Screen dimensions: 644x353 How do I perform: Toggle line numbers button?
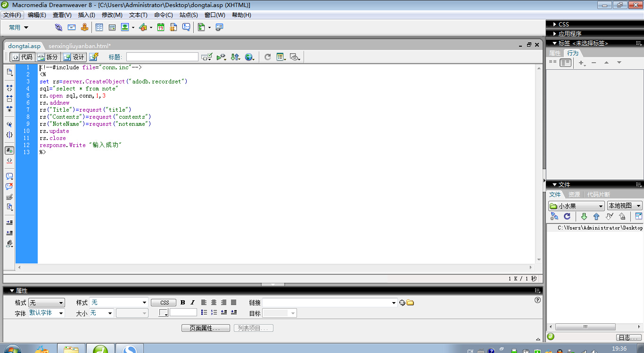[9, 150]
